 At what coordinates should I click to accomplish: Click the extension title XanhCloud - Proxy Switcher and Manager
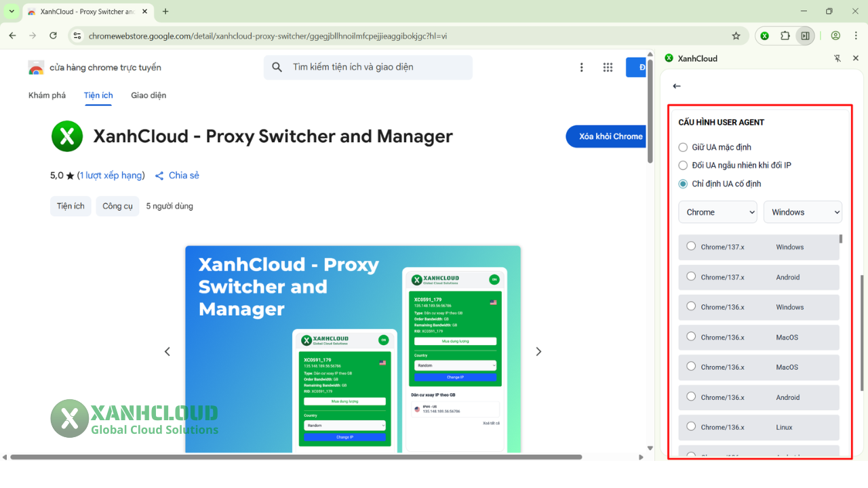pyautogui.click(x=273, y=136)
